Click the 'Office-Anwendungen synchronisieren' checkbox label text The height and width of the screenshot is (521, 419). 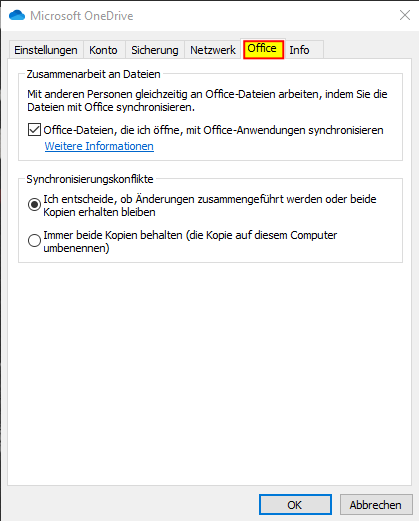(x=293, y=130)
